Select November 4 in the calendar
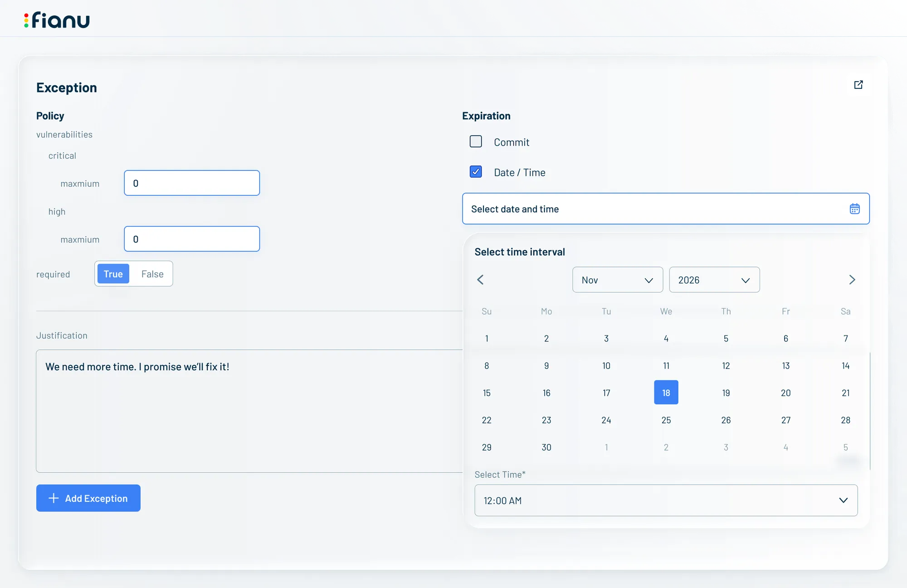This screenshot has height=588, width=907. click(666, 338)
